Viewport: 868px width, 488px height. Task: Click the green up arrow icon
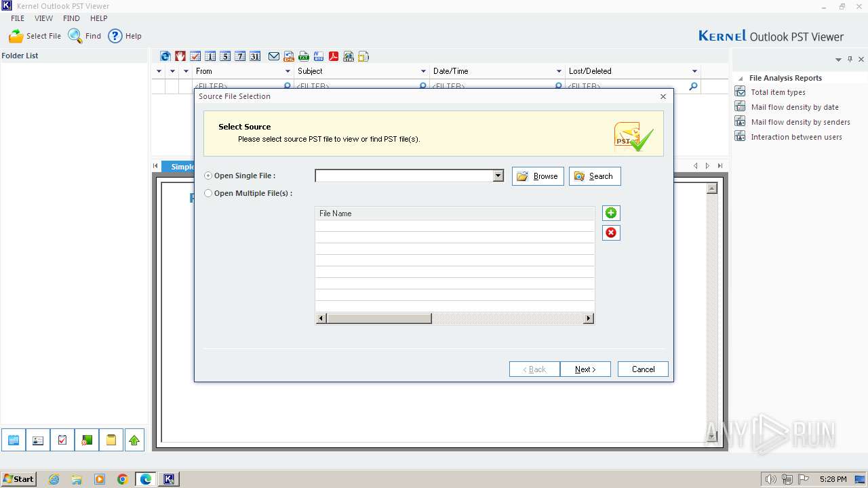pos(134,441)
